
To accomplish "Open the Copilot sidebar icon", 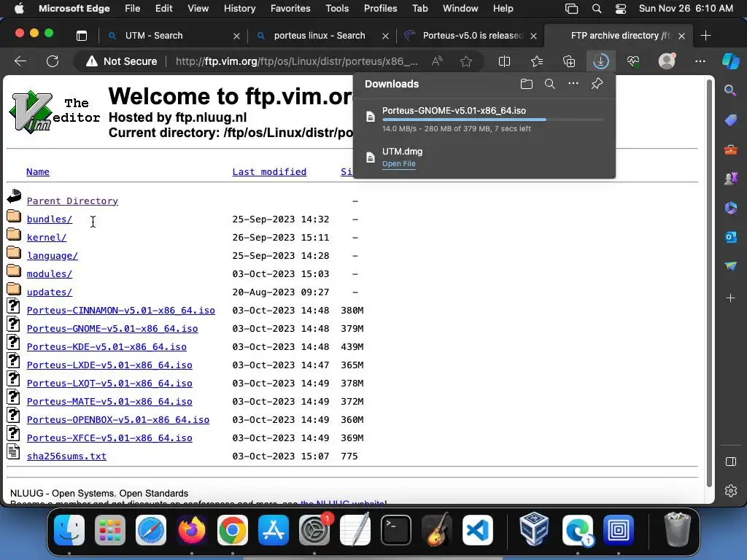I will pos(730,61).
